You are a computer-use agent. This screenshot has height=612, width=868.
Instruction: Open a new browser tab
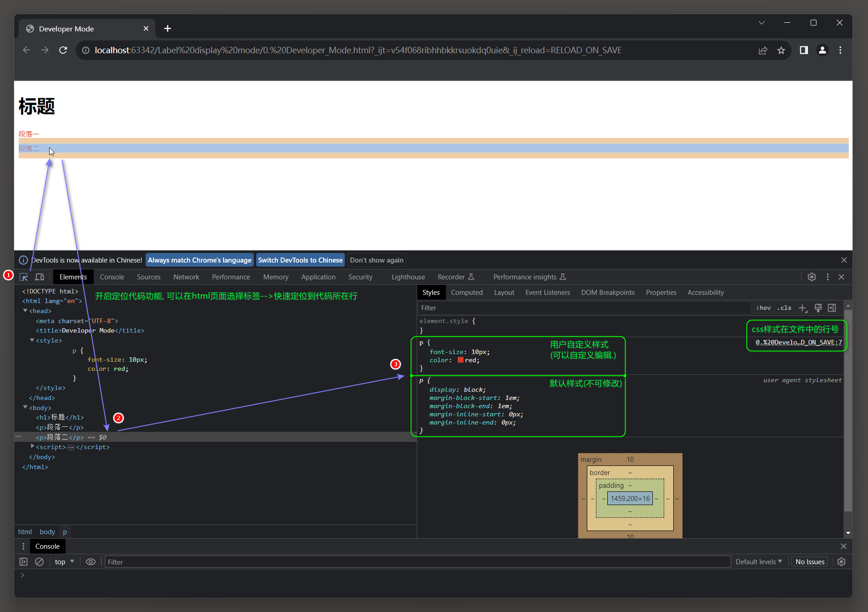pyautogui.click(x=167, y=29)
